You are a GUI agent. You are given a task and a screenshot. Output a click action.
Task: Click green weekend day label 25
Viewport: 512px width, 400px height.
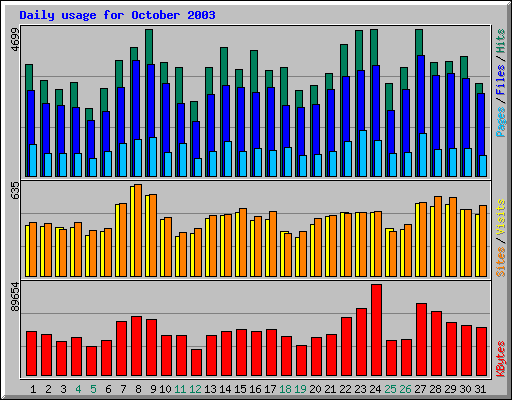click(390, 389)
